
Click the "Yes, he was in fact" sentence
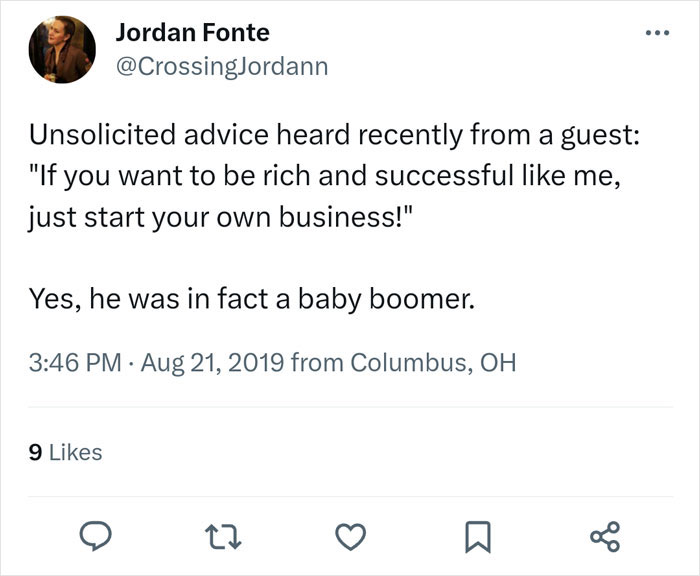(251, 299)
